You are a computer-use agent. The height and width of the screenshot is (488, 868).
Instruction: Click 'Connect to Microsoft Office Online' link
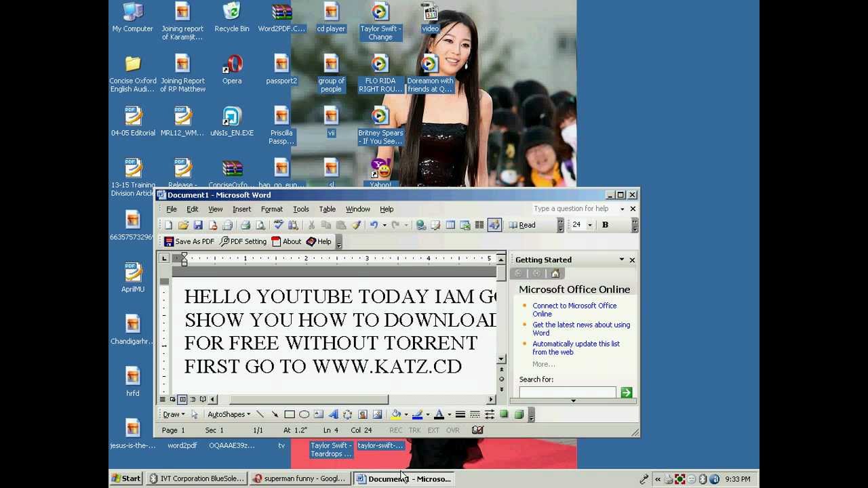click(x=574, y=310)
